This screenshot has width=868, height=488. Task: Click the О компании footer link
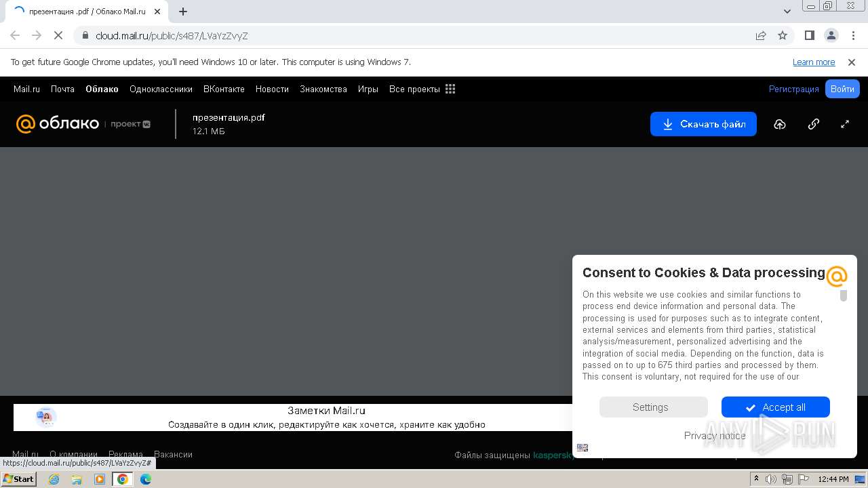[x=73, y=455]
